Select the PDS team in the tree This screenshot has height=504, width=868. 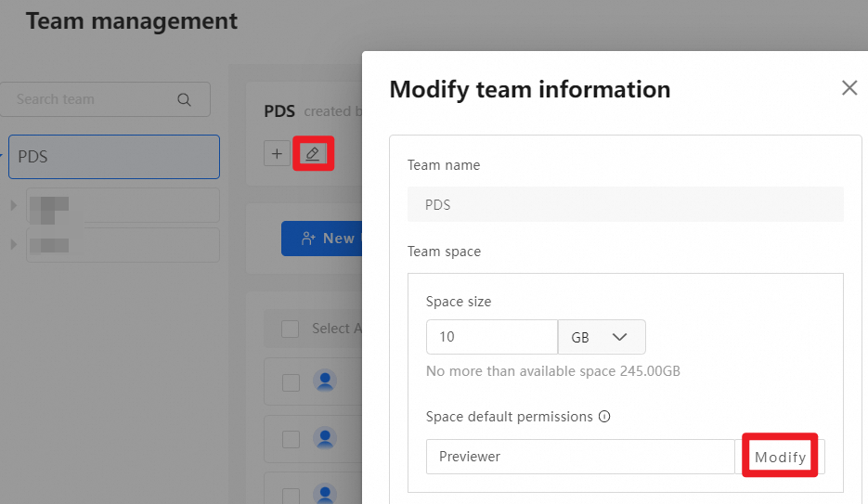(114, 157)
